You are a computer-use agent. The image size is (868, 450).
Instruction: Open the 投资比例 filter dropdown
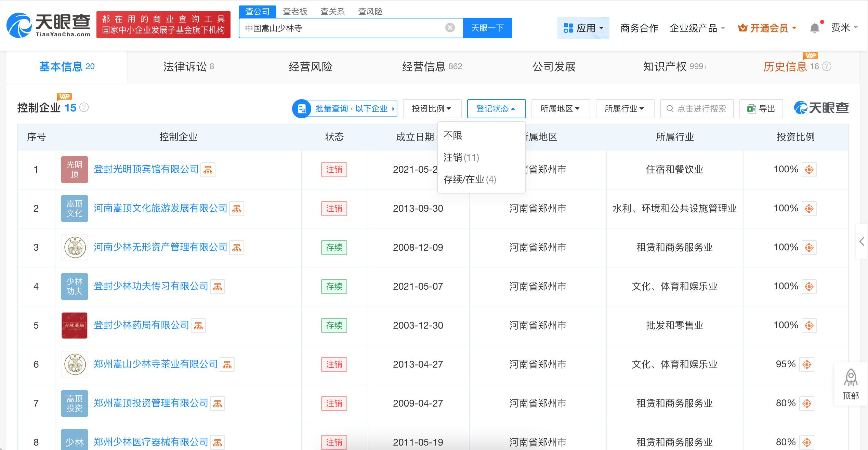point(432,109)
